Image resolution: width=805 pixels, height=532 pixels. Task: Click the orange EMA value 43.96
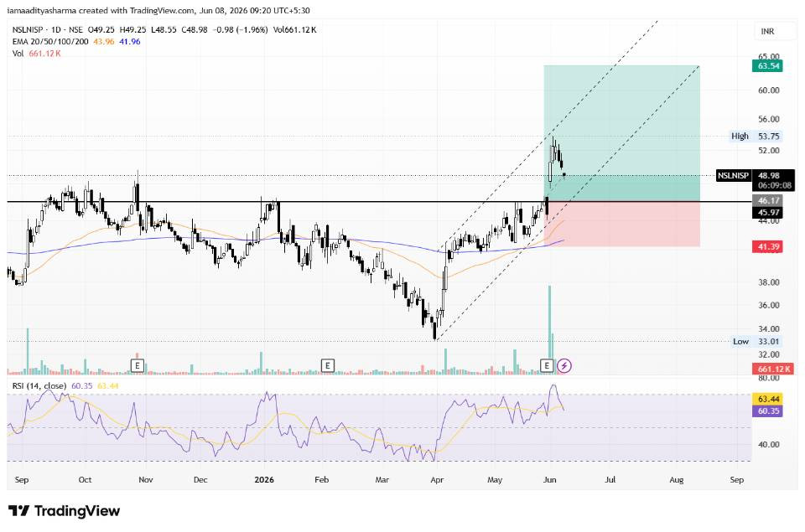[104, 42]
